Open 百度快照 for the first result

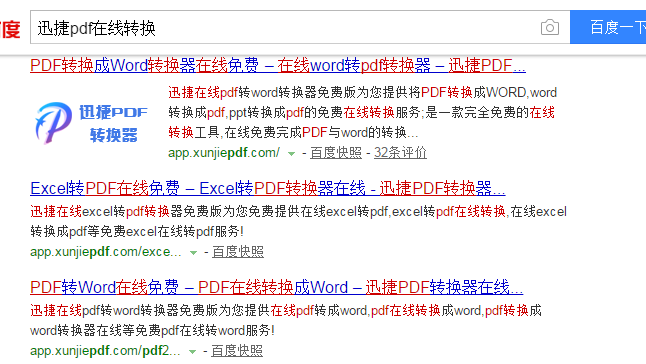tap(336, 153)
